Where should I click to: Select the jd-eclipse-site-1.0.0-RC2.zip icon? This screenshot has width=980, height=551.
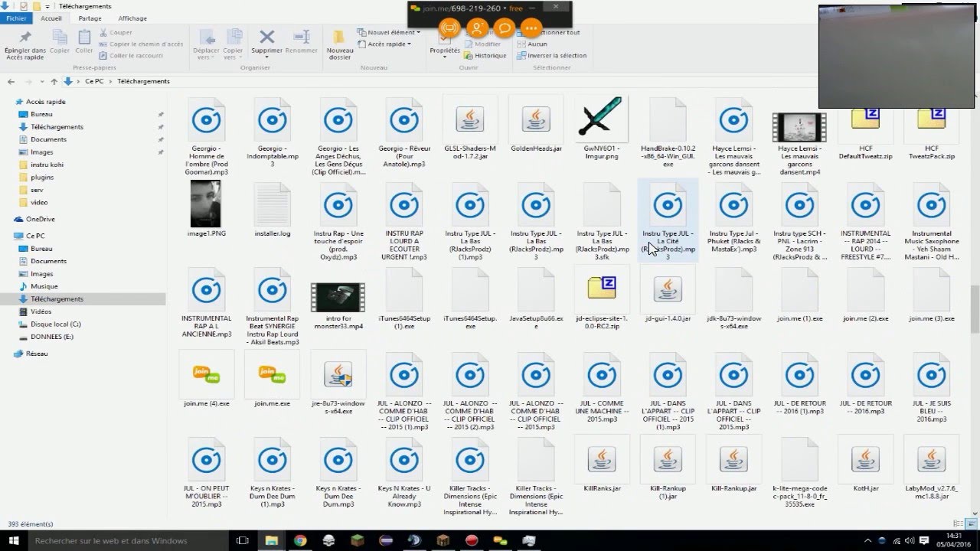point(602,289)
